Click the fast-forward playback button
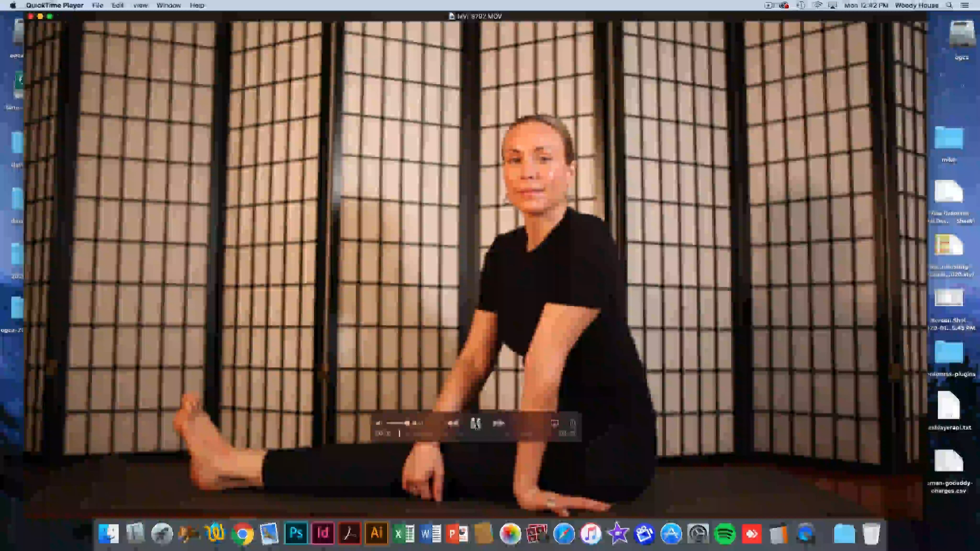 click(x=498, y=423)
